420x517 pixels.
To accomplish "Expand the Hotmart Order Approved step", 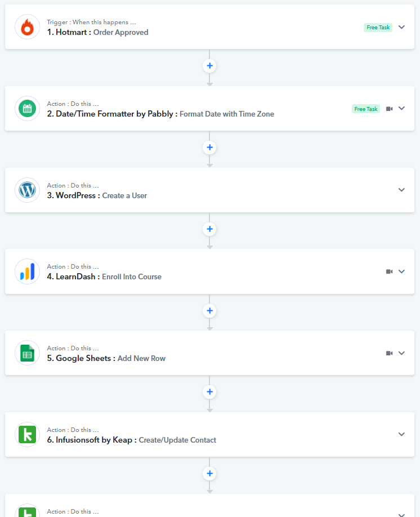I will point(401,27).
